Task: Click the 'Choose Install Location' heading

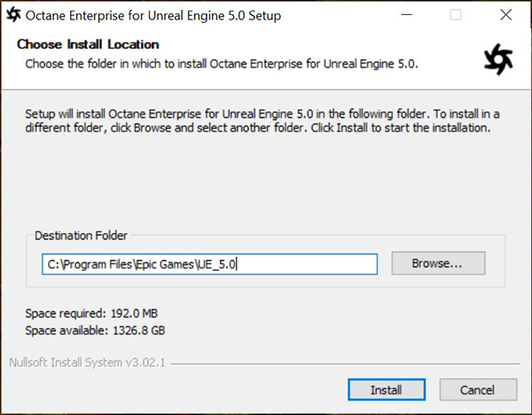Action: (x=88, y=44)
